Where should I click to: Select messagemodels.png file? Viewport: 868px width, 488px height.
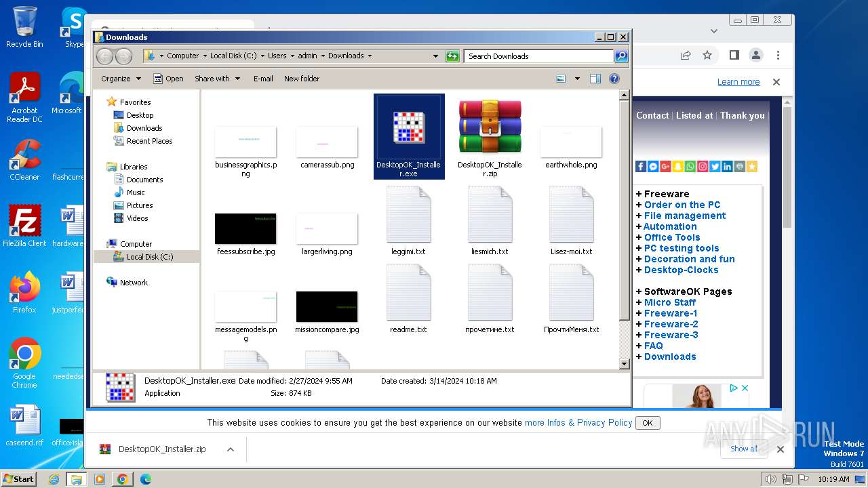(x=245, y=317)
